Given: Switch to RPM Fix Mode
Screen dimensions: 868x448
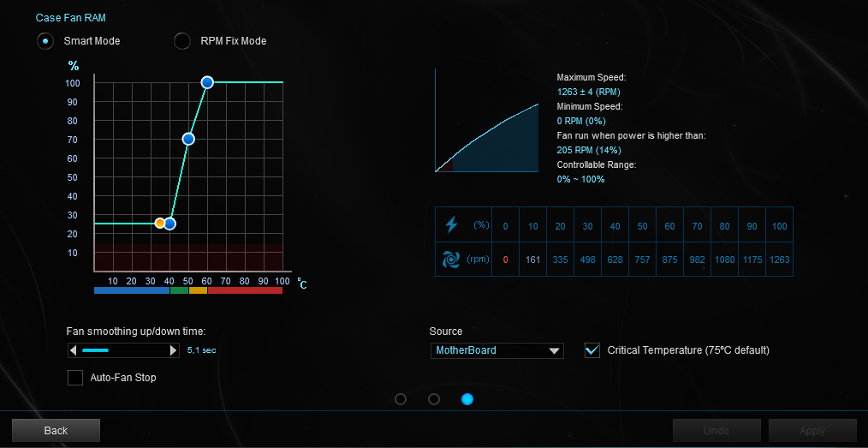Looking at the screenshot, I should pyautogui.click(x=182, y=41).
